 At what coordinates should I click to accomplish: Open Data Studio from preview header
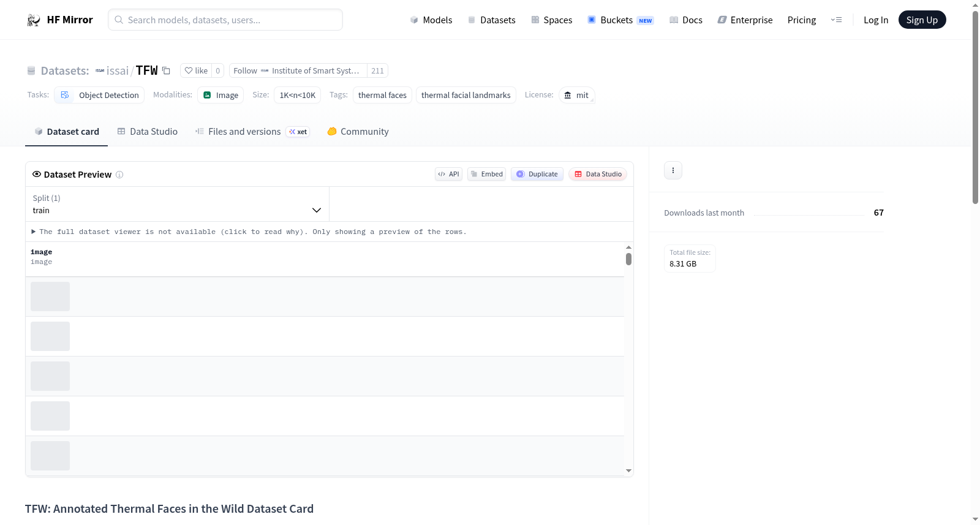click(x=598, y=174)
